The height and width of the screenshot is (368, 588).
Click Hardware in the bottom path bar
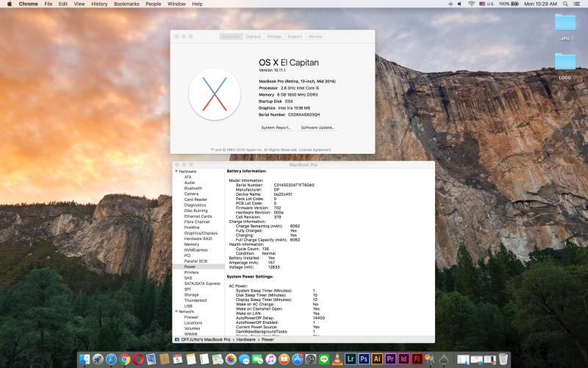click(246, 339)
